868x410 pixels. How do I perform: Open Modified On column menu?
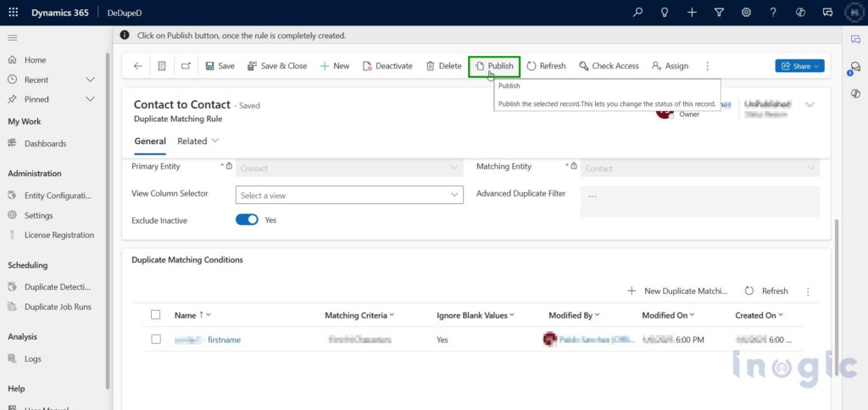coord(668,315)
